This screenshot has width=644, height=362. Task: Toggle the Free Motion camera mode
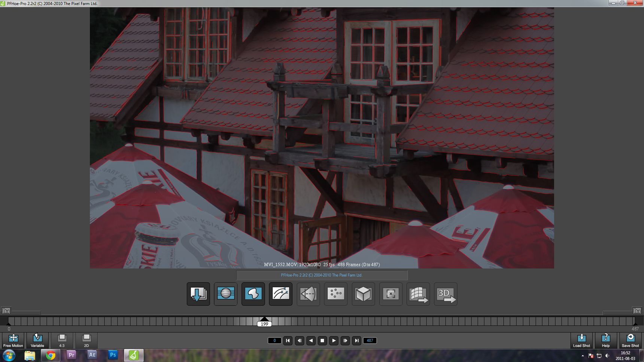(x=13, y=341)
